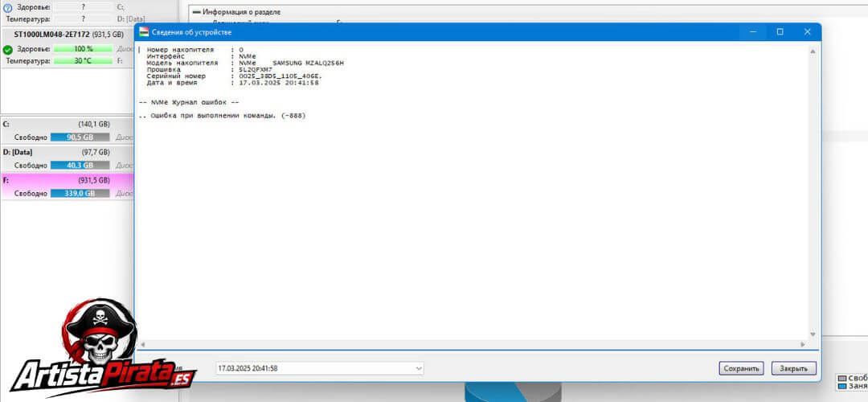Screen dimensions: 868x402
Task: Click the 30 °C temperature bar
Action: (83, 61)
